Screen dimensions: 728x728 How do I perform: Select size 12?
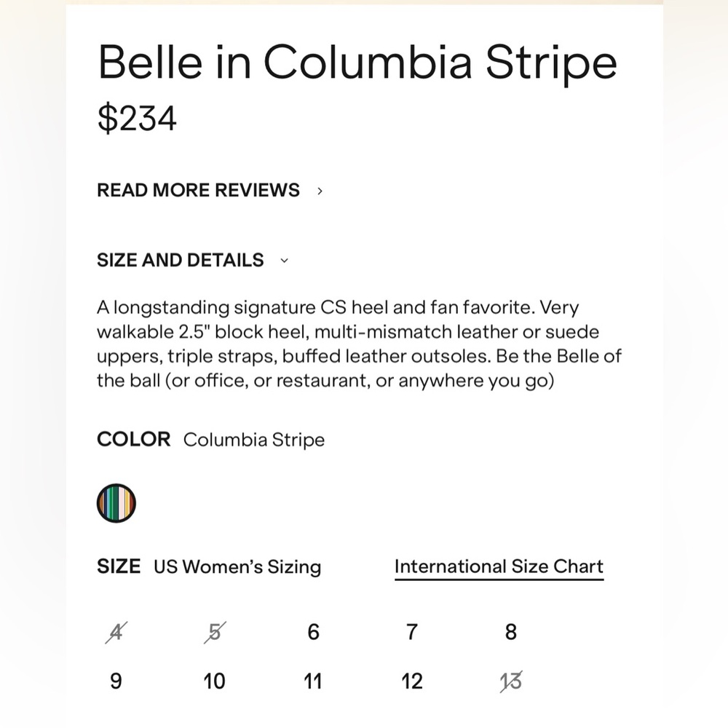tap(412, 681)
